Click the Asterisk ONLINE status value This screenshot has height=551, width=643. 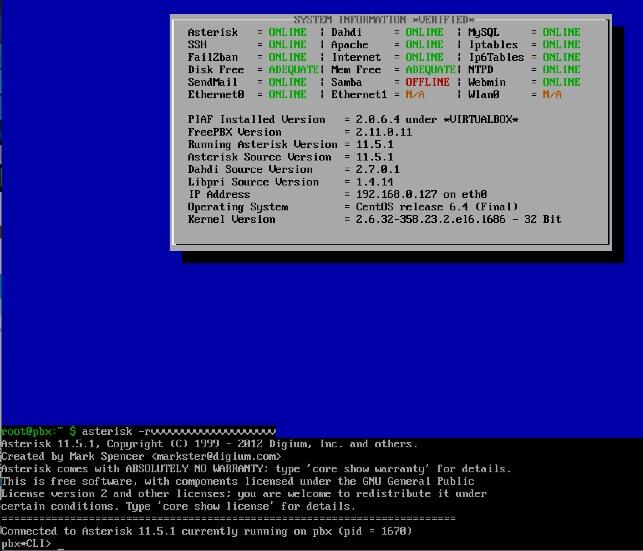pos(287,32)
